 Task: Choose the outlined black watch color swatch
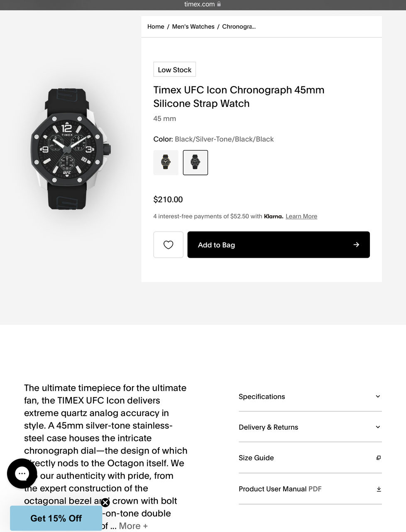click(196, 163)
